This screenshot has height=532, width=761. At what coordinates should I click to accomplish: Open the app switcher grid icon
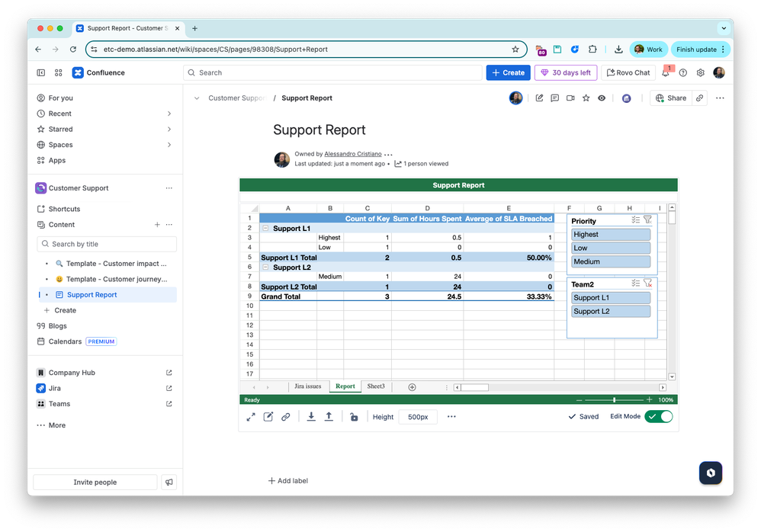pos(58,72)
